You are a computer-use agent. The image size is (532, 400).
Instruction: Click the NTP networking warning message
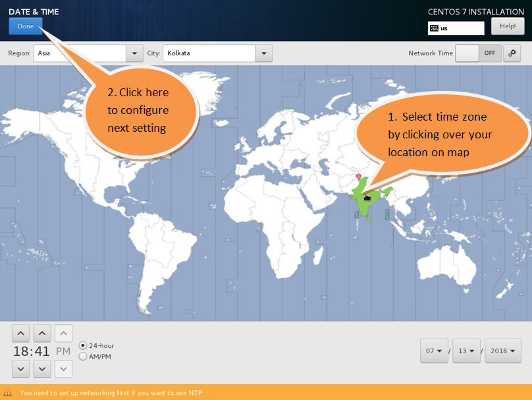click(x=111, y=393)
